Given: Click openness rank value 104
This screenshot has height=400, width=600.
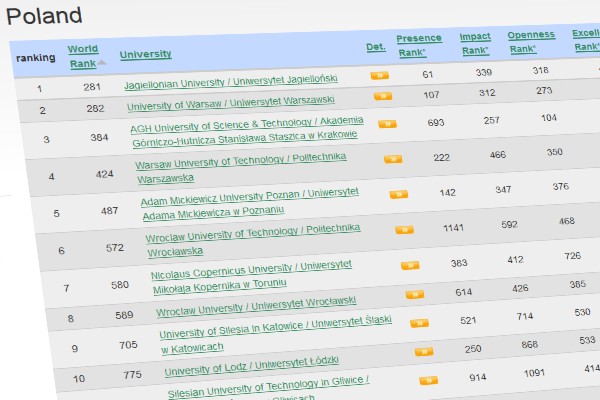Looking at the screenshot, I should [x=549, y=118].
